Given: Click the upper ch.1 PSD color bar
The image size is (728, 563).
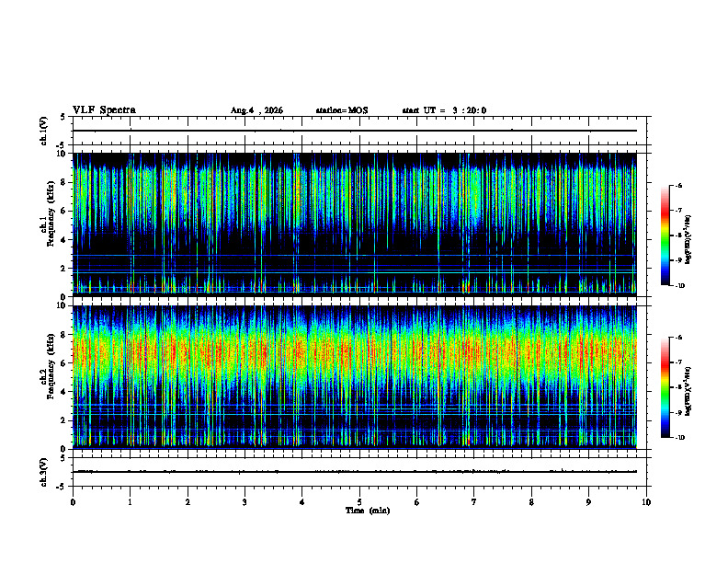Looking at the screenshot, I should click(665, 236).
